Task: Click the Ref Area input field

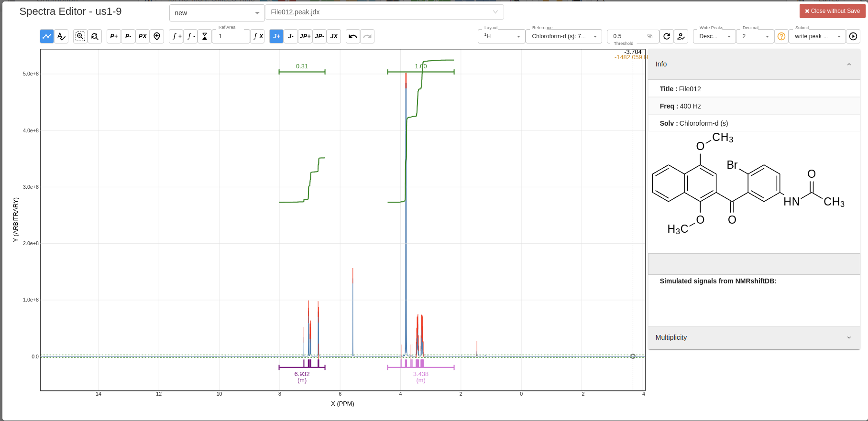Action: click(231, 36)
